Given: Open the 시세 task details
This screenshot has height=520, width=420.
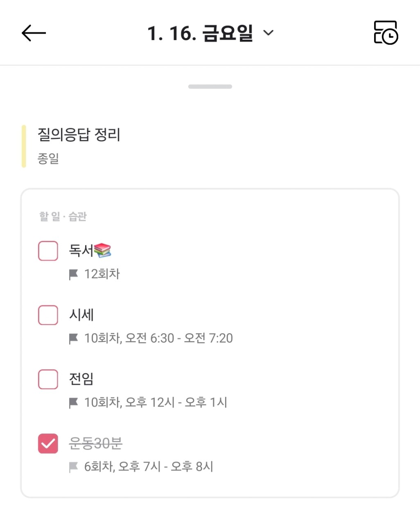Looking at the screenshot, I should 81,315.
